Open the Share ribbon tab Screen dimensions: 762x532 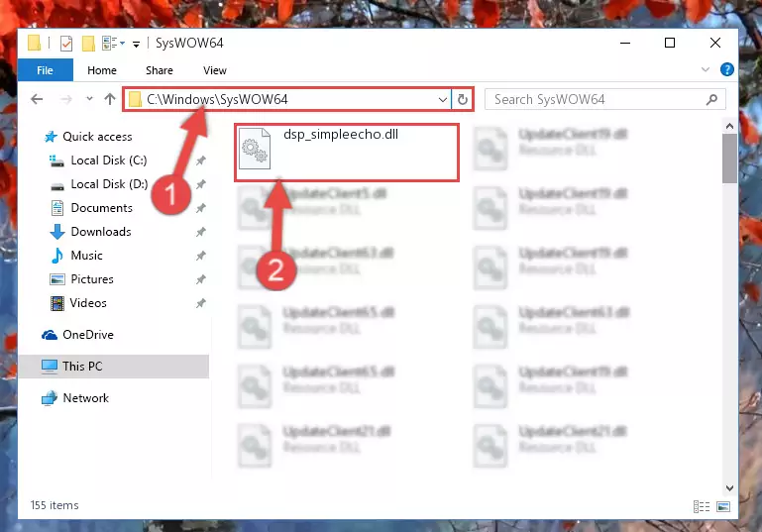(x=159, y=70)
